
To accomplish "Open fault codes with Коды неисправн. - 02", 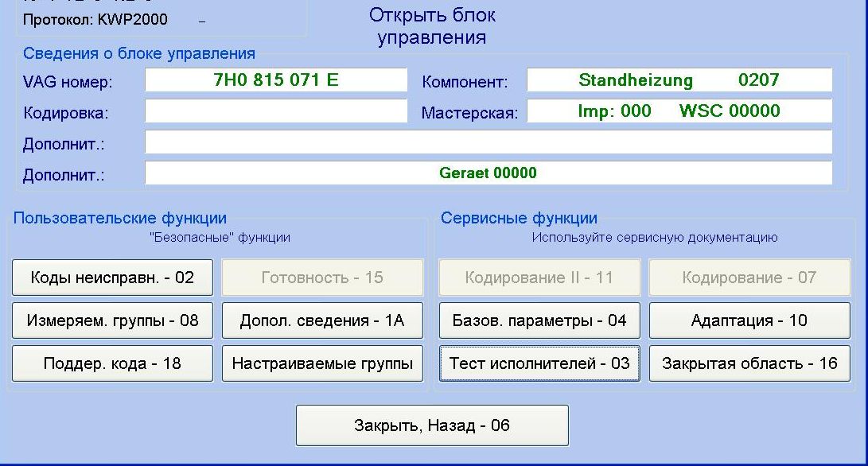I will pos(112,278).
